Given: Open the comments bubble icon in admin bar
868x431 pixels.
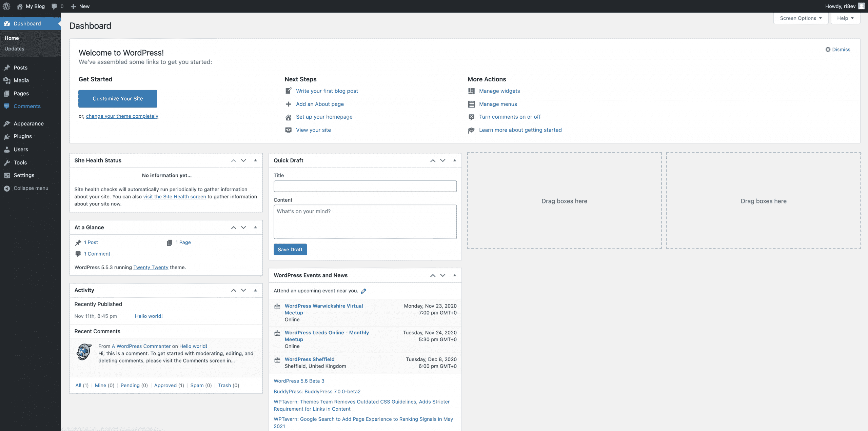Looking at the screenshot, I should (54, 6).
